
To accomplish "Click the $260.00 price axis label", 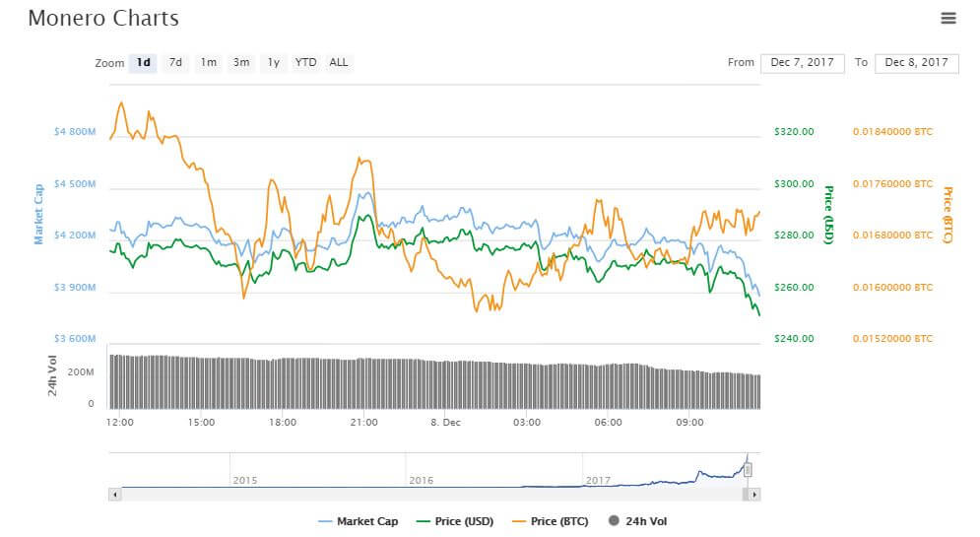I will pyautogui.click(x=794, y=288).
